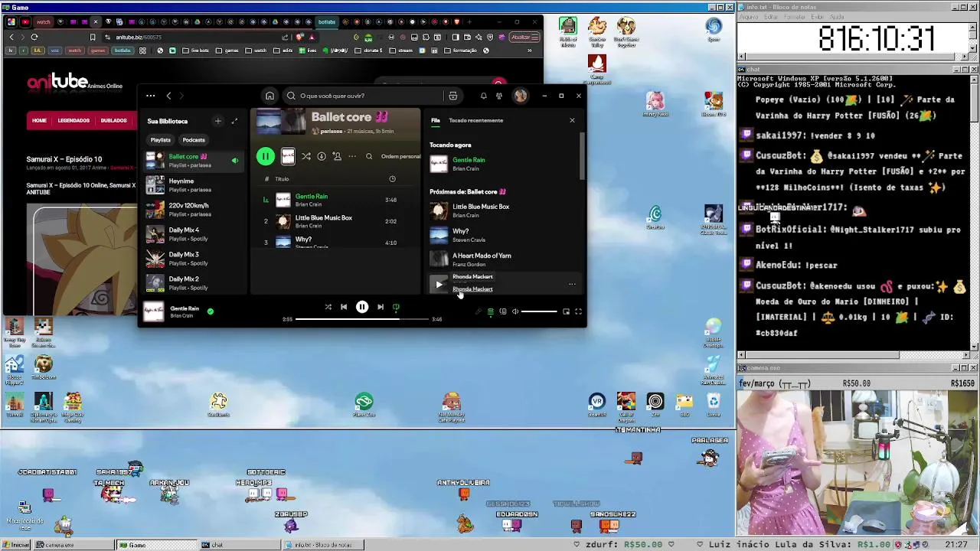Click Anitube logo link
The height and width of the screenshot is (551, 980).
[74, 83]
